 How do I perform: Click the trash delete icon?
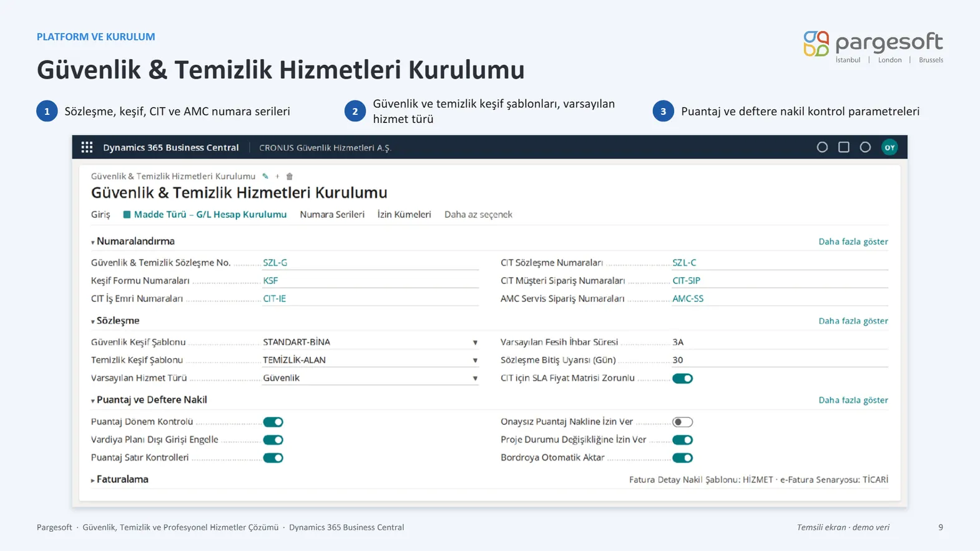click(290, 177)
